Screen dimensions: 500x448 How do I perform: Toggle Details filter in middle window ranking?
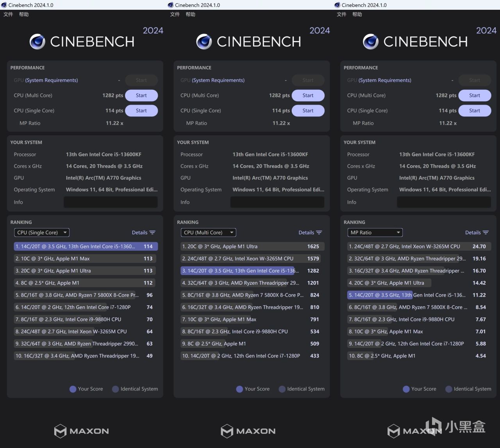pos(310,232)
